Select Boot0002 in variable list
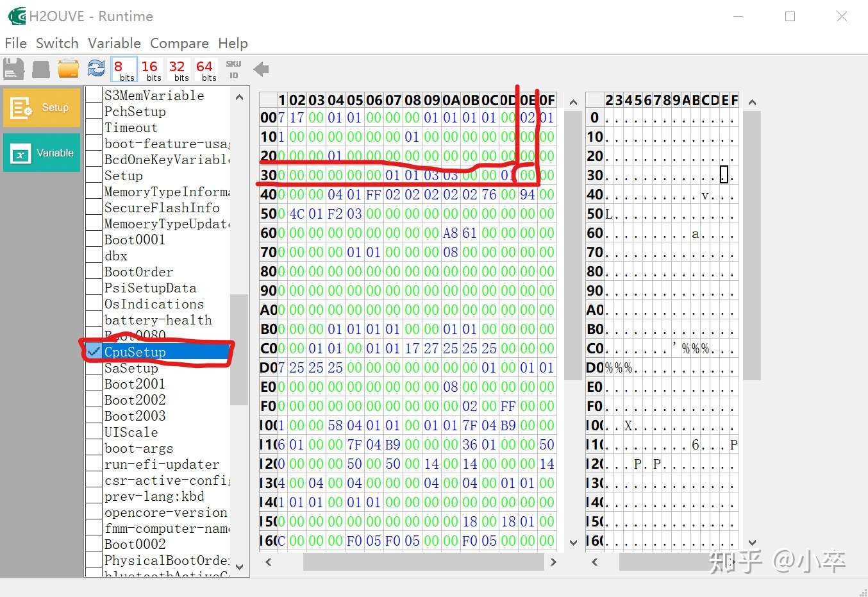 point(135,544)
